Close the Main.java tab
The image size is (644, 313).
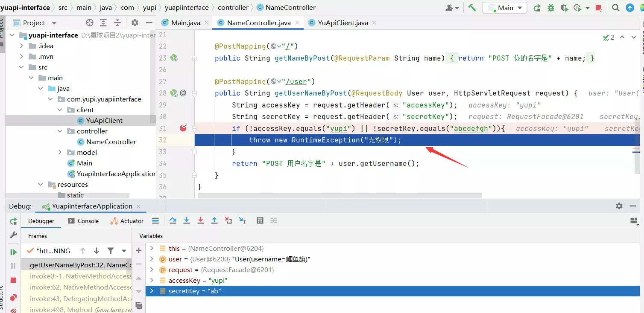tap(207, 23)
